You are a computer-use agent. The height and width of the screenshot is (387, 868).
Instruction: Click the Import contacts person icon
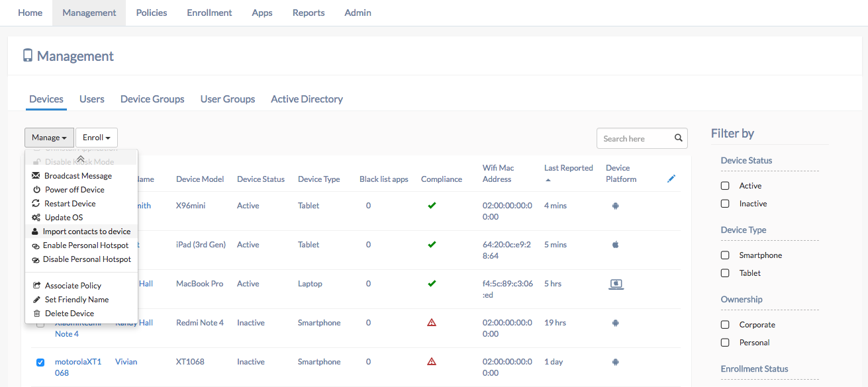coord(35,232)
